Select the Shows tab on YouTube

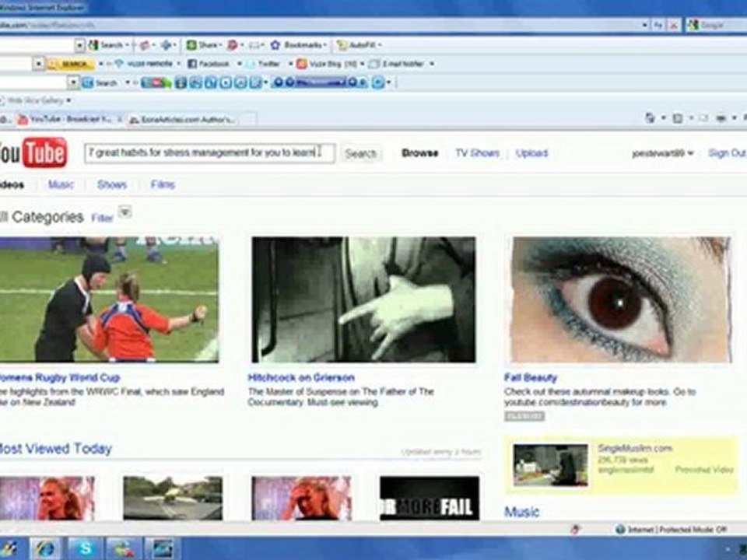(x=112, y=184)
